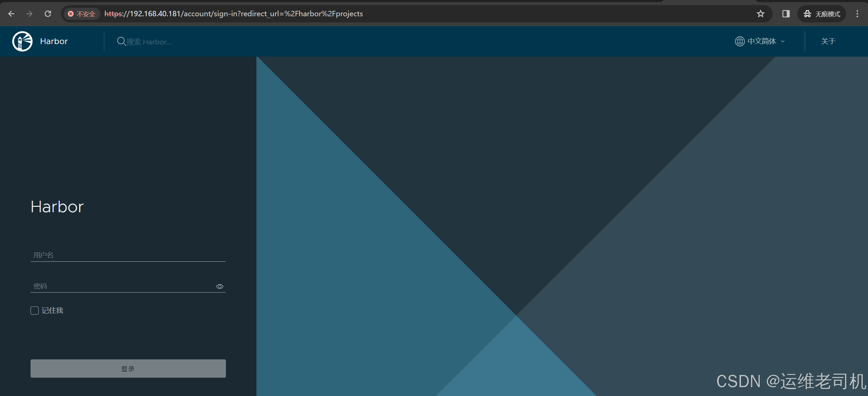Image resolution: width=868 pixels, height=396 pixels.
Task: Open the browser side panel icon
Action: [x=786, y=14]
